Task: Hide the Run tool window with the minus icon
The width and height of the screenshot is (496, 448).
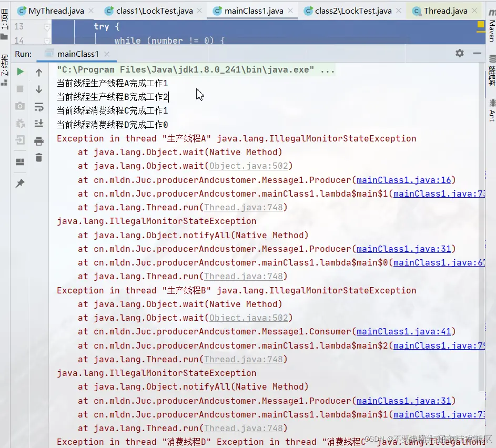Action: pyautogui.click(x=477, y=53)
